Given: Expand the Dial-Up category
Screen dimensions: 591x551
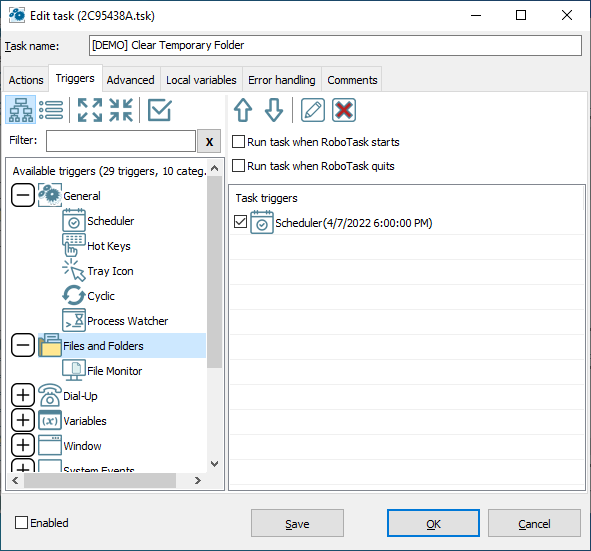Looking at the screenshot, I should coord(23,395).
